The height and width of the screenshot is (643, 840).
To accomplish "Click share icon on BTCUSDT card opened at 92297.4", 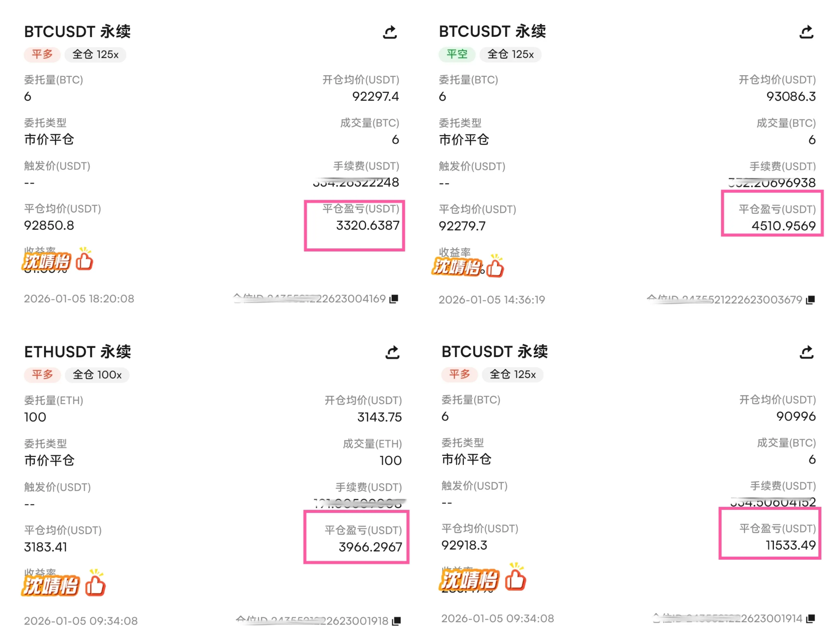I will point(390,33).
